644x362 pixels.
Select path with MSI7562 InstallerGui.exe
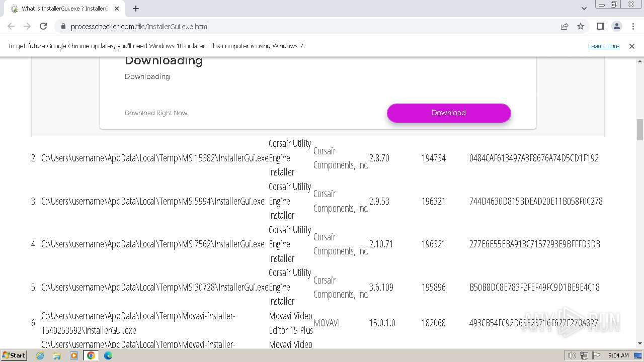153,244
